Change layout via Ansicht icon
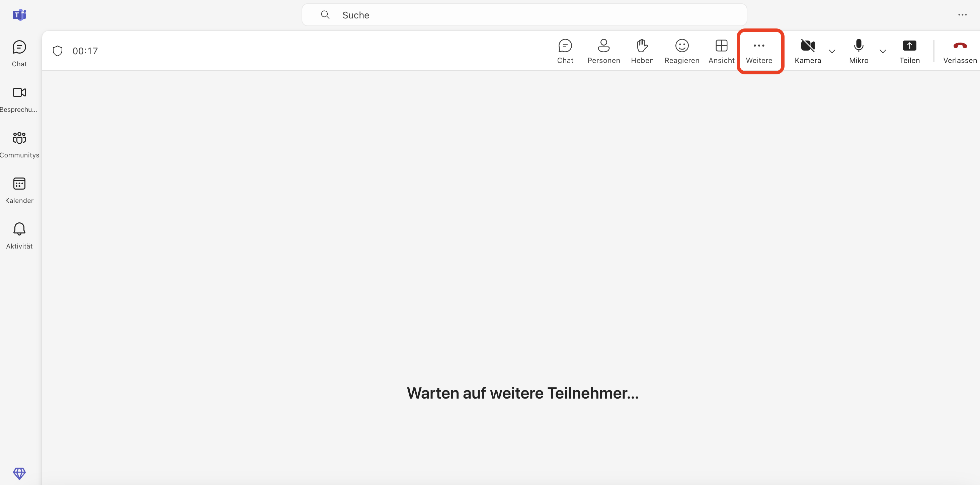The height and width of the screenshot is (485, 980). click(721, 51)
